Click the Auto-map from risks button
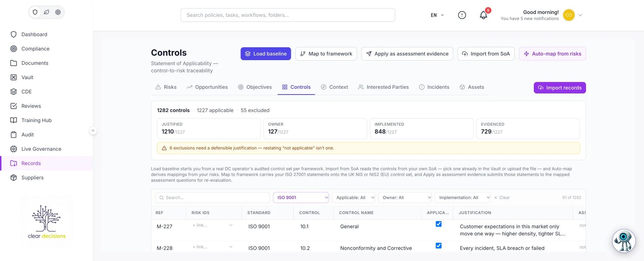The image size is (644, 261). [x=552, y=54]
